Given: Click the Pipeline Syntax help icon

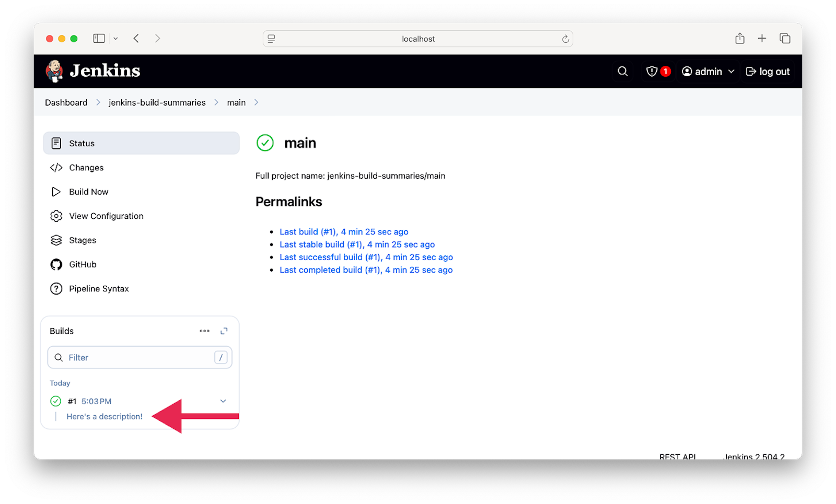Looking at the screenshot, I should (56, 288).
